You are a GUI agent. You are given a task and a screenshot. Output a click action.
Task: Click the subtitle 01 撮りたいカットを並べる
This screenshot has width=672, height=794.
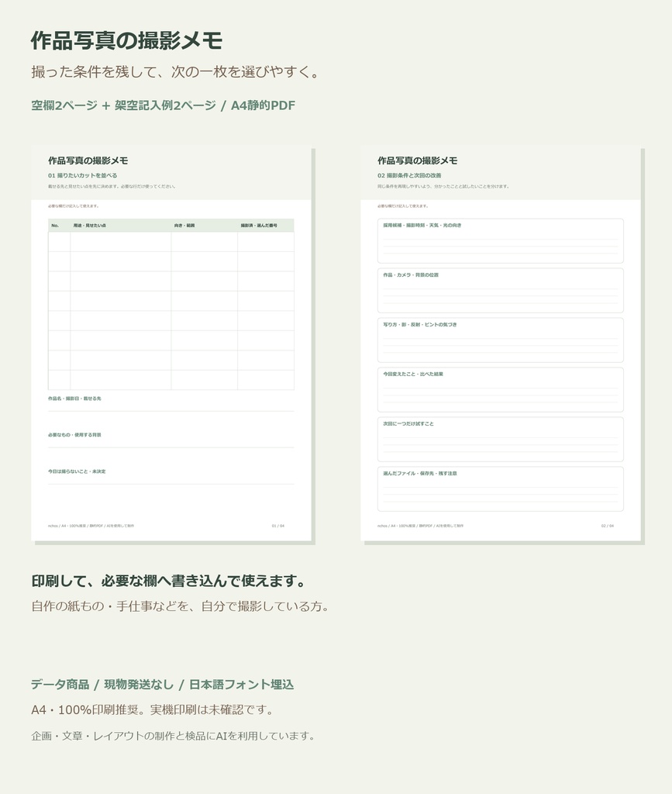(82, 175)
